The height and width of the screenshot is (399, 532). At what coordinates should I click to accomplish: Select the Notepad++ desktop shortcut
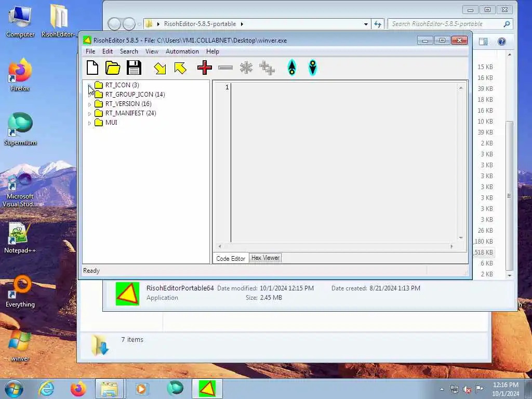20,237
